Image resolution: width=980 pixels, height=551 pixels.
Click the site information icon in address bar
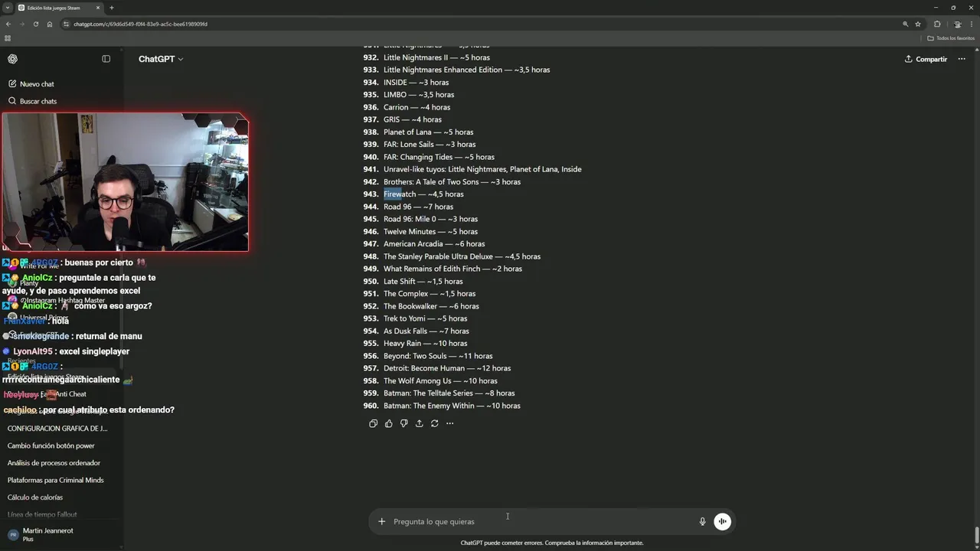[x=67, y=24]
